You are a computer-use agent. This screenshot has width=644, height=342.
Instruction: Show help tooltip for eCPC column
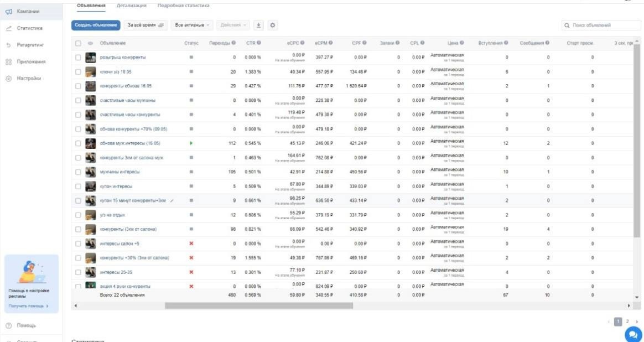303,43
